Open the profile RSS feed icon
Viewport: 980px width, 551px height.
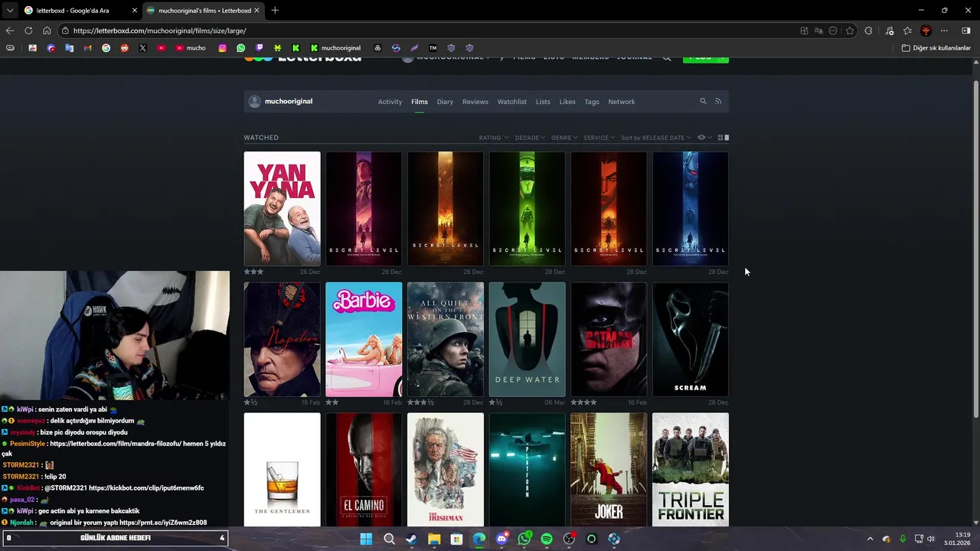point(718,101)
